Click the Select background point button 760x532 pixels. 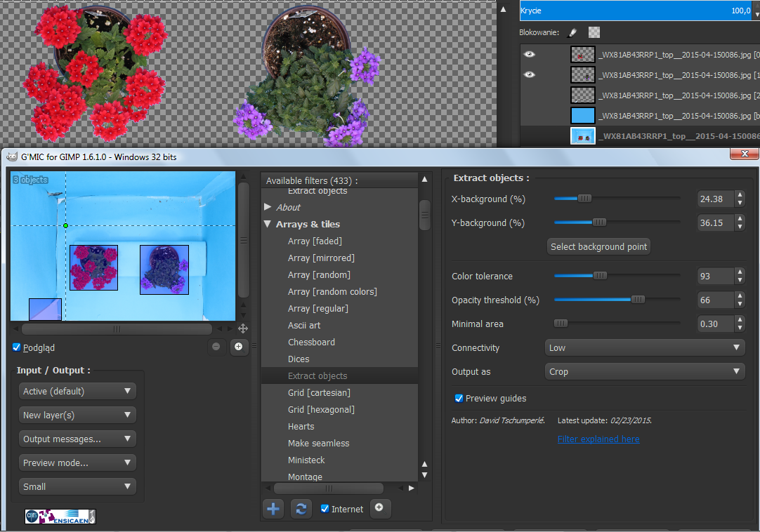click(x=598, y=246)
